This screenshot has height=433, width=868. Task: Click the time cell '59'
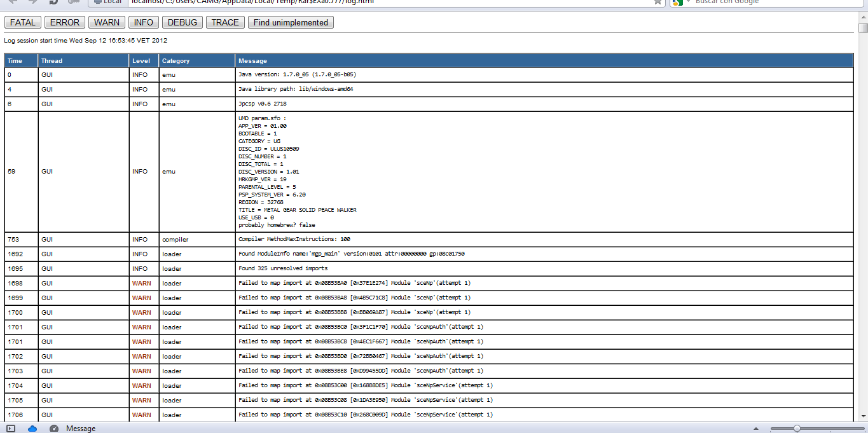(22, 172)
